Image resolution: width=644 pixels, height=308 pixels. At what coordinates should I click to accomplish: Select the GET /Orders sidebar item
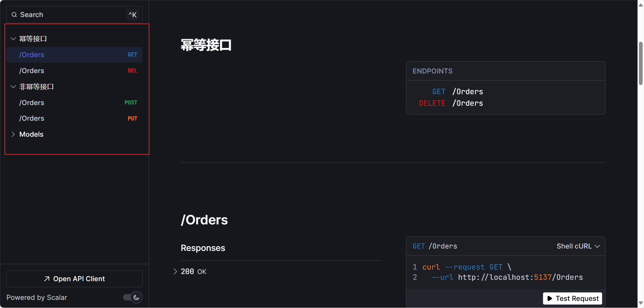point(74,55)
